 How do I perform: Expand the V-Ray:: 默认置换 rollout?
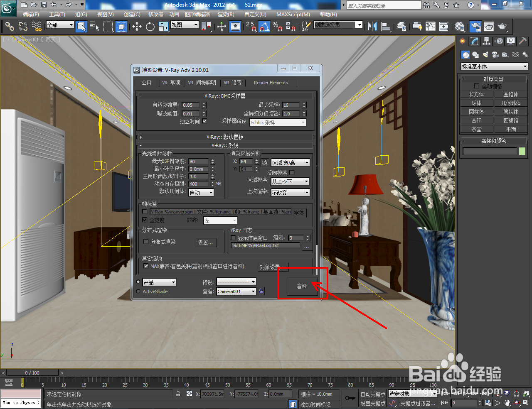tap(225, 137)
